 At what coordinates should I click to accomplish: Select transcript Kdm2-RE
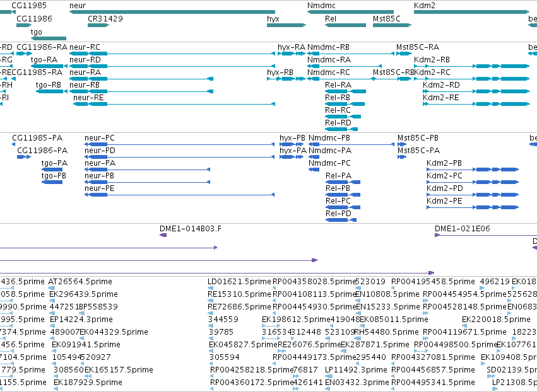pyautogui.click(x=440, y=98)
